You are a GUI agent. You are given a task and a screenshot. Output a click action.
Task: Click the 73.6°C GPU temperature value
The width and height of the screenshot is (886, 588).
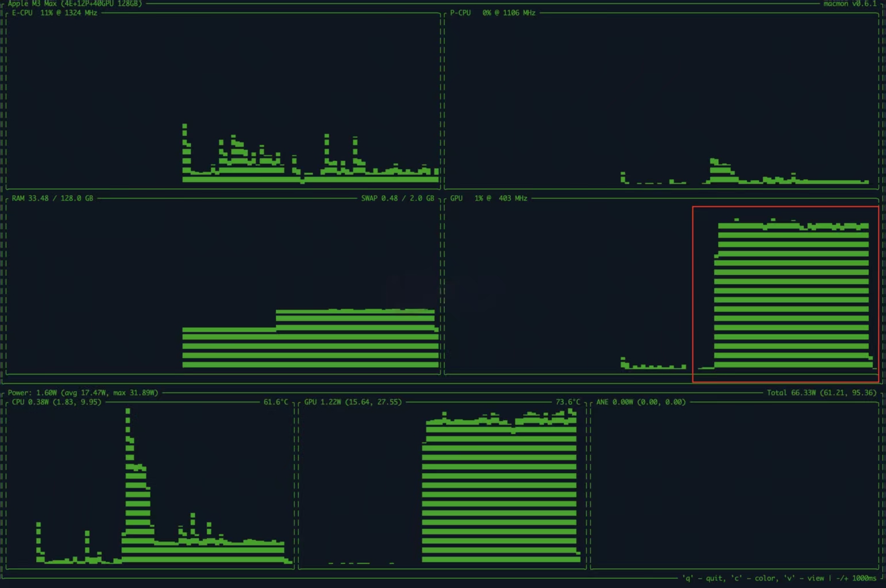(568, 402)
